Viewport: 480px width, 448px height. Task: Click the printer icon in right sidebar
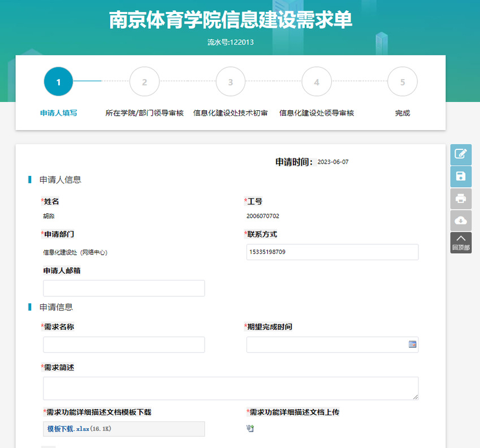(461, 198)
